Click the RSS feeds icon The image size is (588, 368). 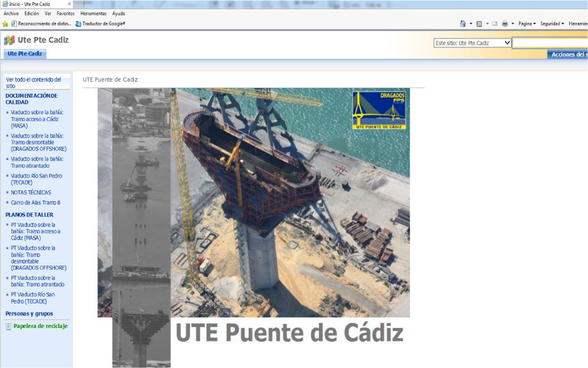[479, 24]
